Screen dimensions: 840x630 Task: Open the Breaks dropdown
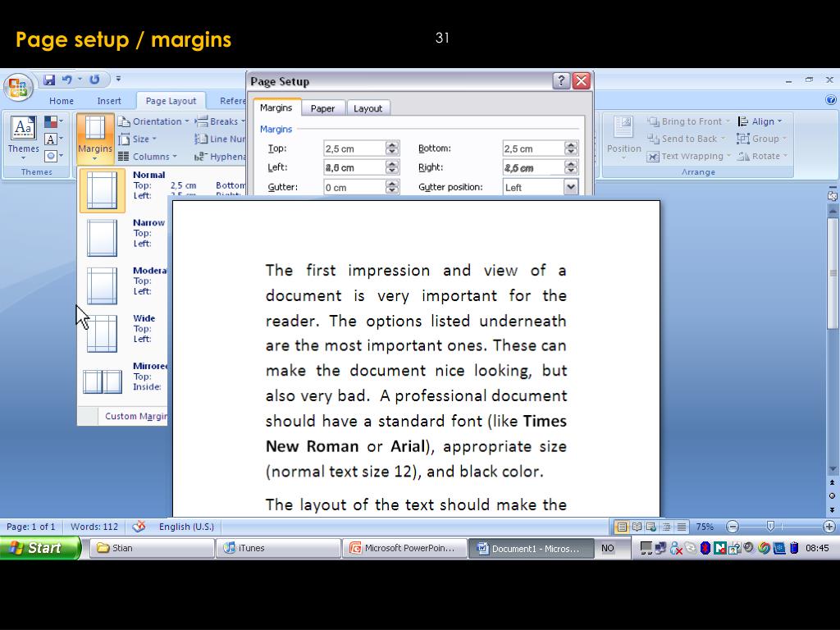(x=220, y=121)
